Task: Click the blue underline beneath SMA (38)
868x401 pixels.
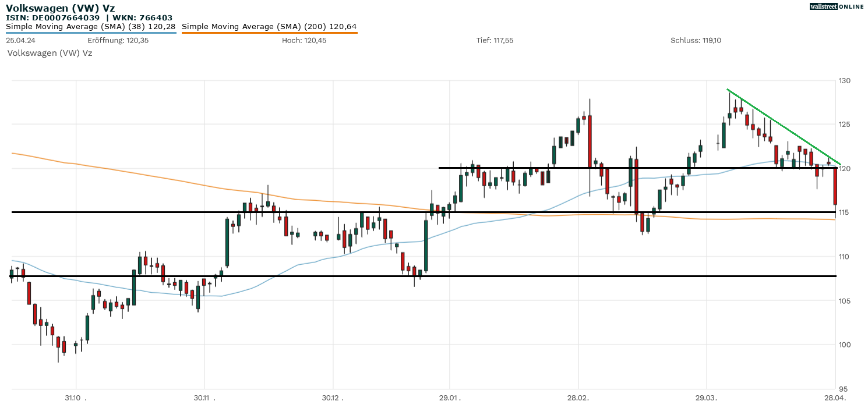Action: [91, 33]
